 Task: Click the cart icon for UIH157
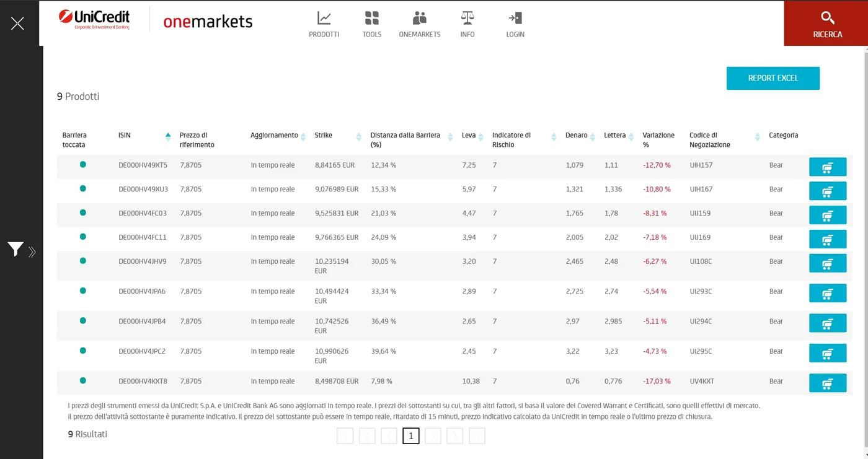[828, 167]
